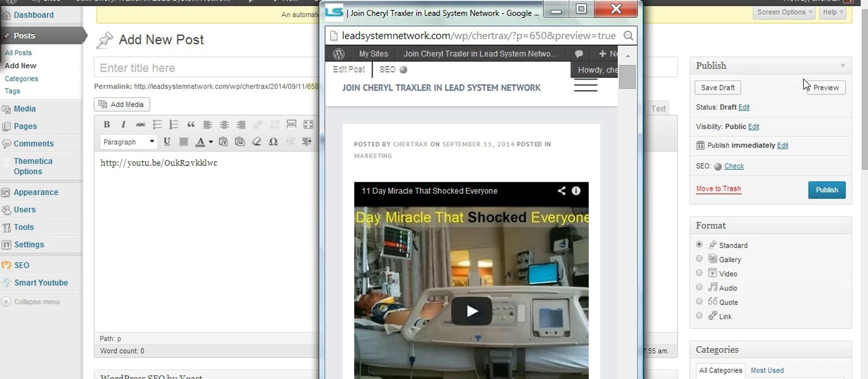Click the SEO Check link
Viewport: 868px width, 379px height.
[x=734, y=166]
